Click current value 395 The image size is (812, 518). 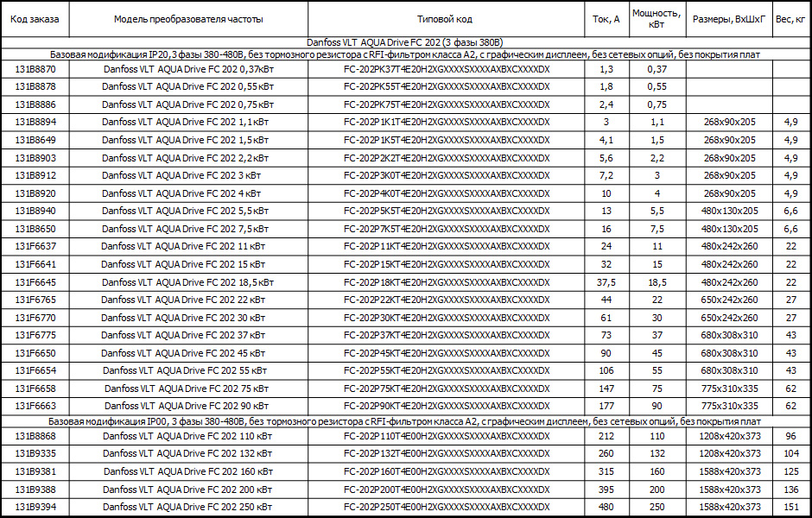click(x=606, y=490)
